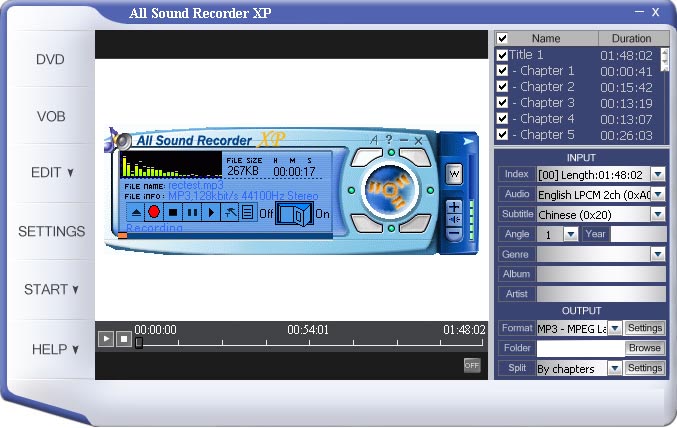Click the eject icon in the recorder widget
677x428 pixels.
coord(136,212)
